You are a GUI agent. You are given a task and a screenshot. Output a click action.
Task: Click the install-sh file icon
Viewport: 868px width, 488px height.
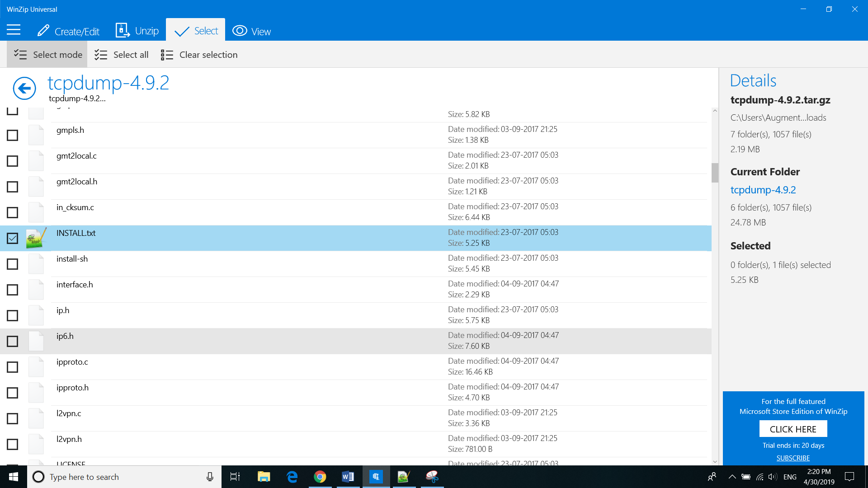click(x=36, y=264)
